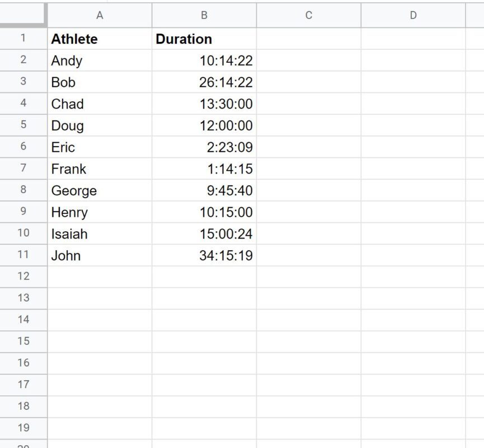
Task: Select cell with 26:14:22
Action: (x=204, y=82)
